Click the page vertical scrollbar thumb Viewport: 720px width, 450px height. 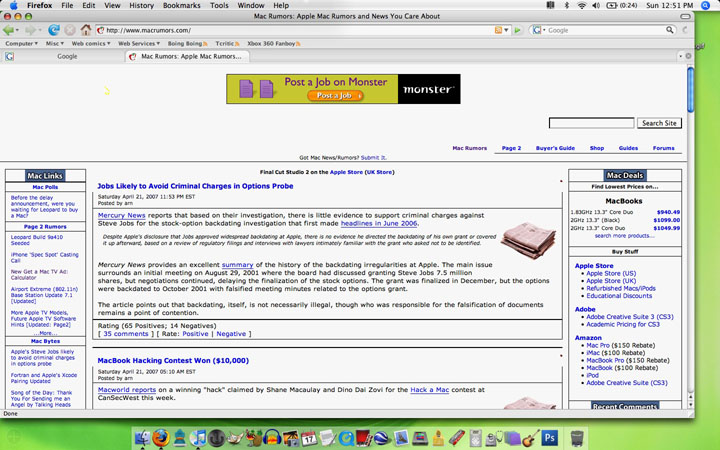click(x=690, y=90)
